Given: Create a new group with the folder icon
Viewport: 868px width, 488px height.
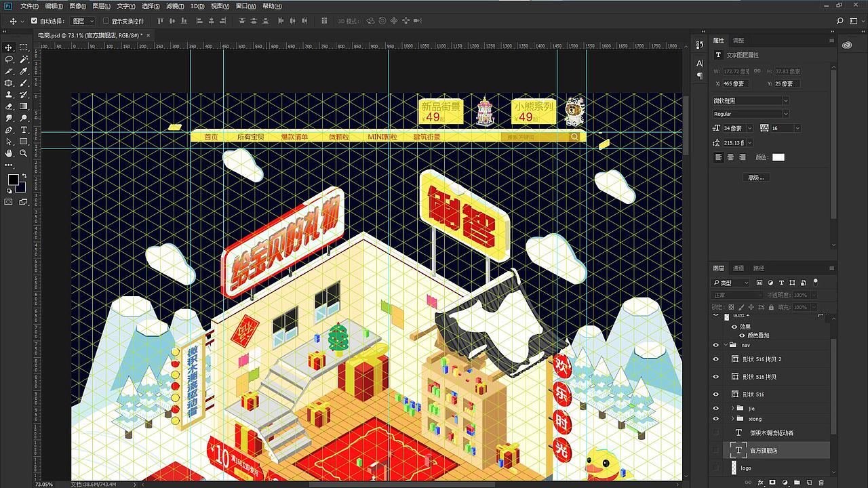Looking at the screenshot, I should tap(797, 483).
